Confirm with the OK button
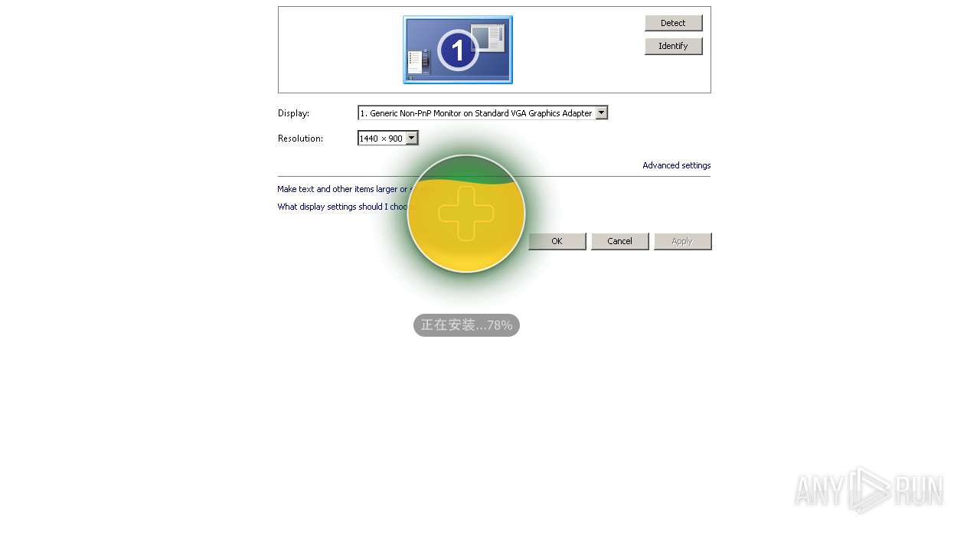Image resolution: width=980 pixels, height=551 pixels. pyautogui.click(x=557, y=241)
